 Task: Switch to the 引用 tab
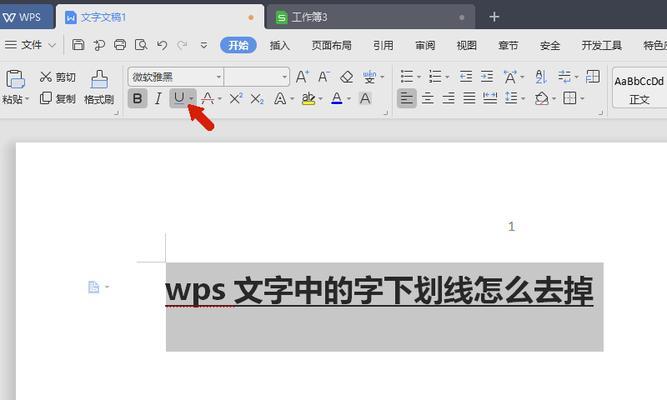pyautogui.click(x=383, y=45)
